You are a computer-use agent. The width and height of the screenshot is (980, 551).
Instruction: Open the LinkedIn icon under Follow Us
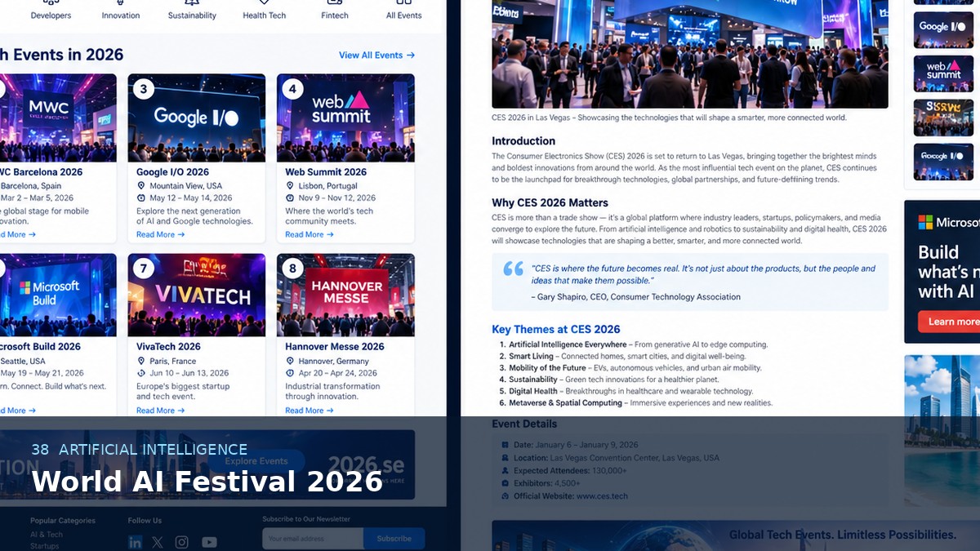click(x=136, y=542)
